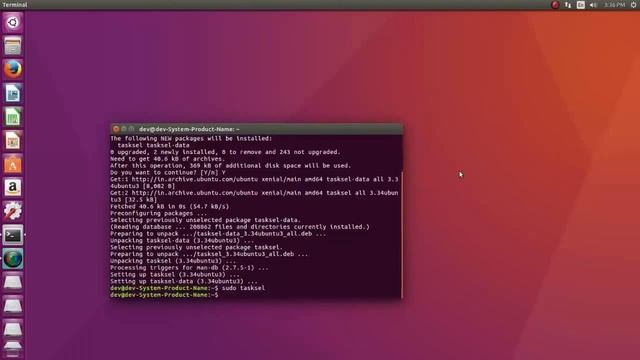Click the 'sudo tasksel' command line

tap(187, 288)
